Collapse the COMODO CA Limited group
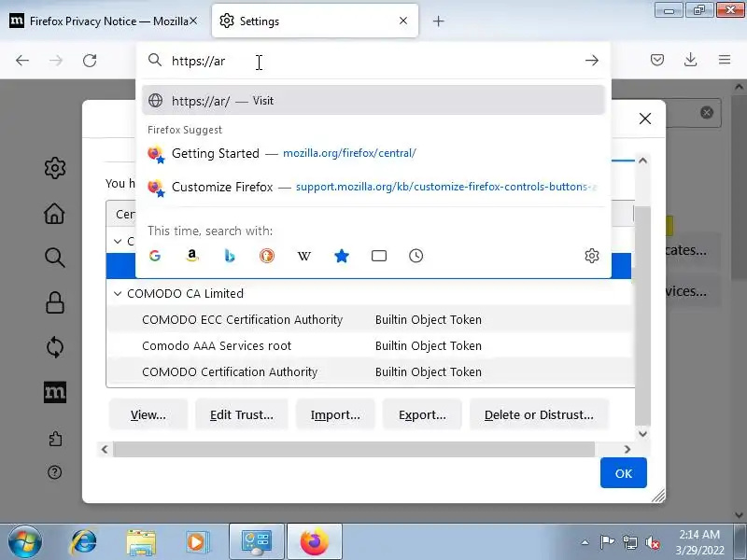Screen dimensions: 747x560 (118, 294)
